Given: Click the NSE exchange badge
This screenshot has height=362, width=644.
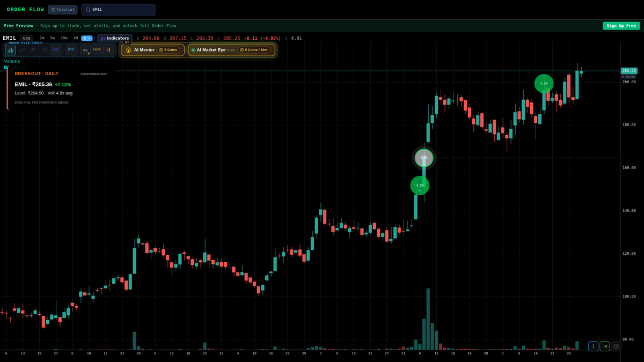Looking at the screenshot, I should 27,38.
